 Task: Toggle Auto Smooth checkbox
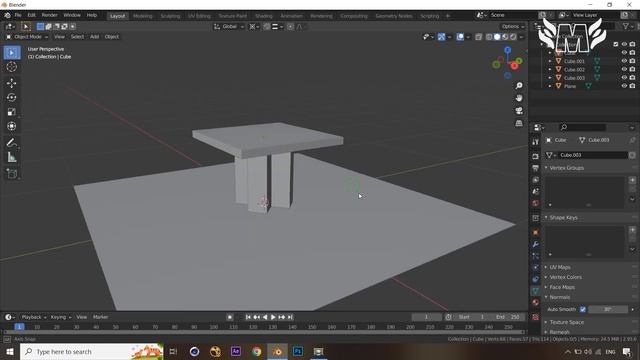coord(583,309)
